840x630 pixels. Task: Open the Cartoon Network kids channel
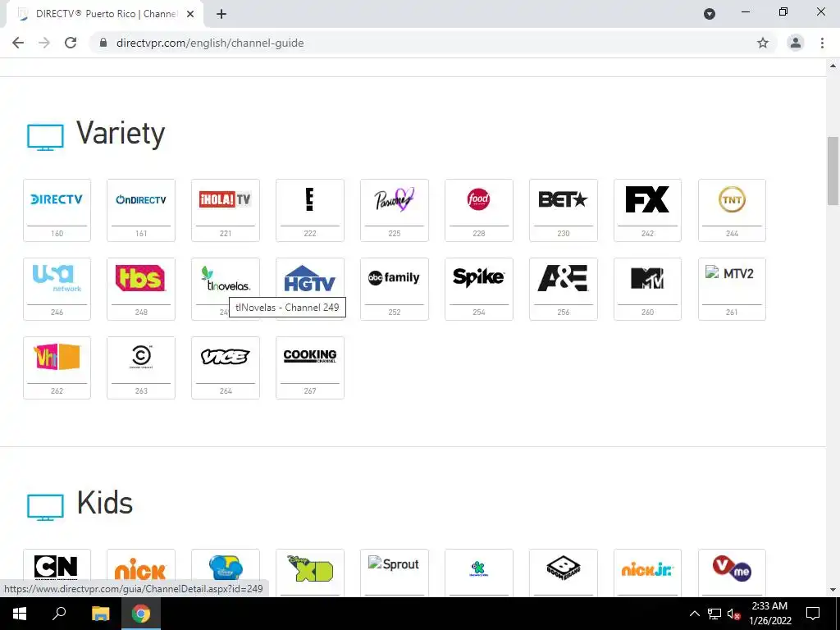click(x=57, y=572)
